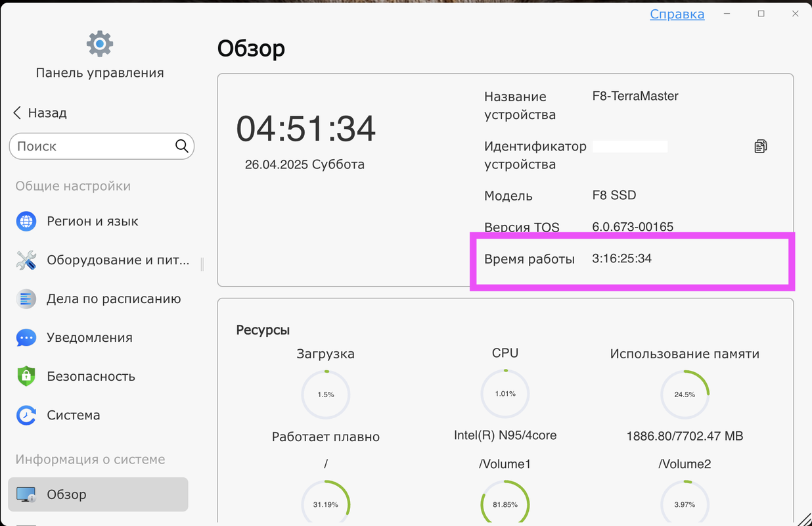Image resolution: width=812 pixels, height=526 pixels.
Task: Minimize the Control Panel window
Action: click(x=727, y=14)
